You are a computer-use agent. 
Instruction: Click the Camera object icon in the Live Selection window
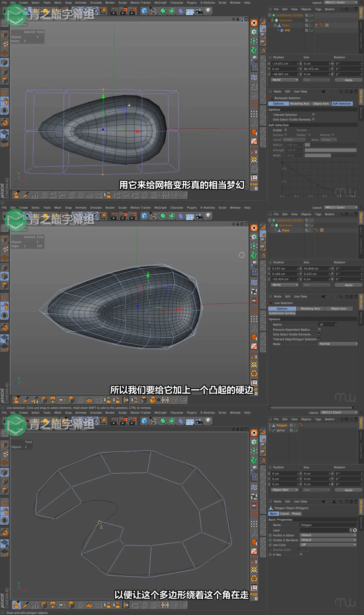tap(199, 216)
